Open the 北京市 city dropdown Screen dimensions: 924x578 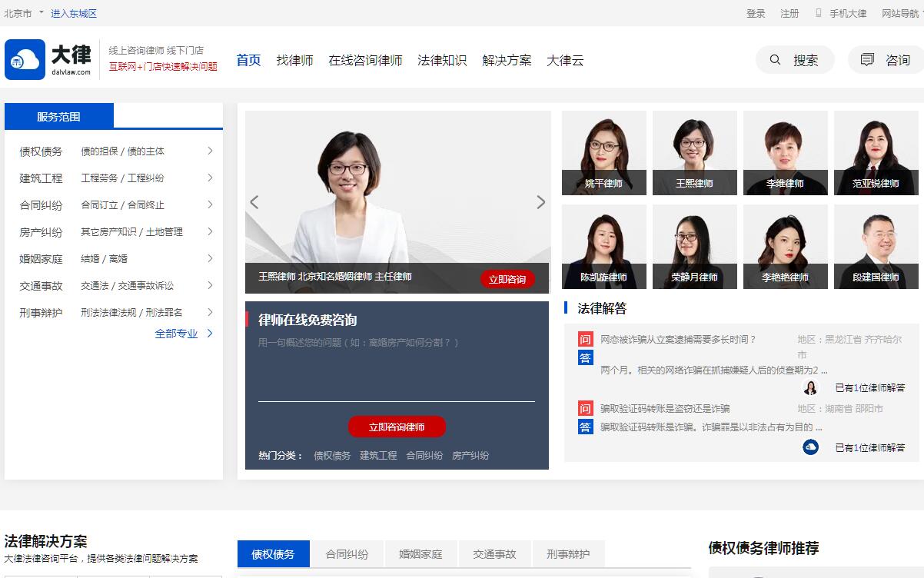24,13
